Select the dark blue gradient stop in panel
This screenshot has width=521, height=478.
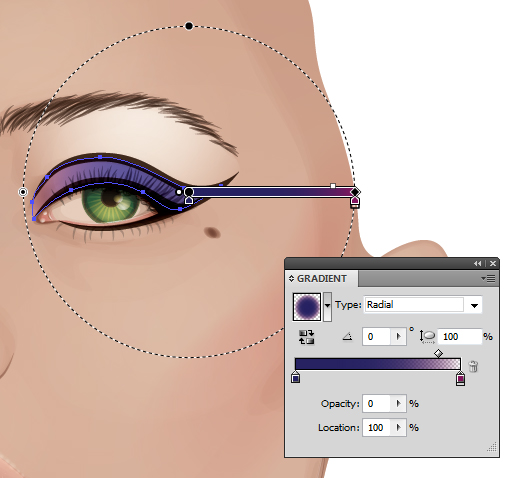[295, 378]
